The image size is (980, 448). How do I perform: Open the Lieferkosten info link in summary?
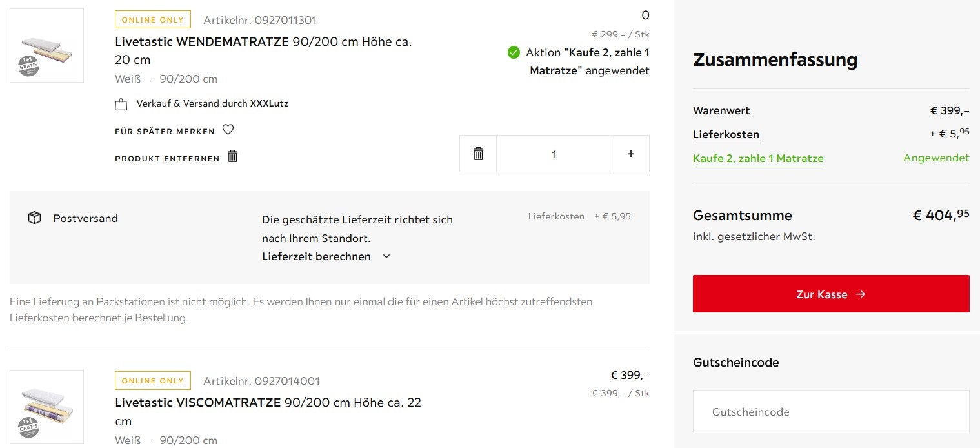pos(726,135)
